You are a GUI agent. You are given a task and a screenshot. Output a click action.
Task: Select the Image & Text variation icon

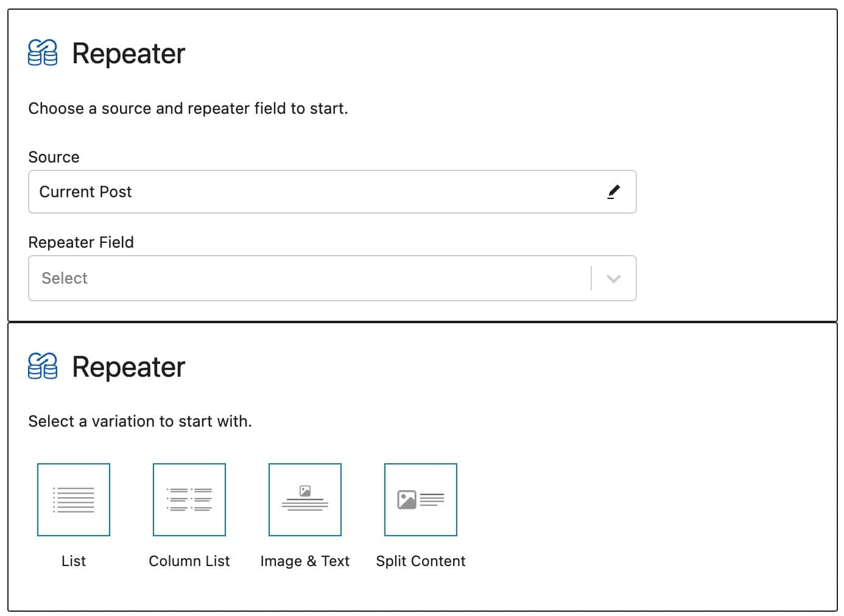click(304, 500)
